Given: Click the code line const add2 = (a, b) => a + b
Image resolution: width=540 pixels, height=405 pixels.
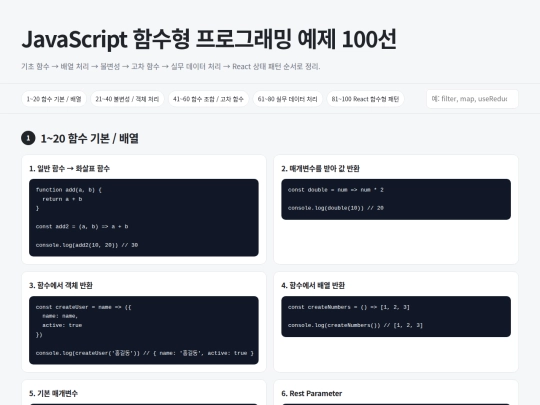Looking at the screenshot, I should pos(82,227).
